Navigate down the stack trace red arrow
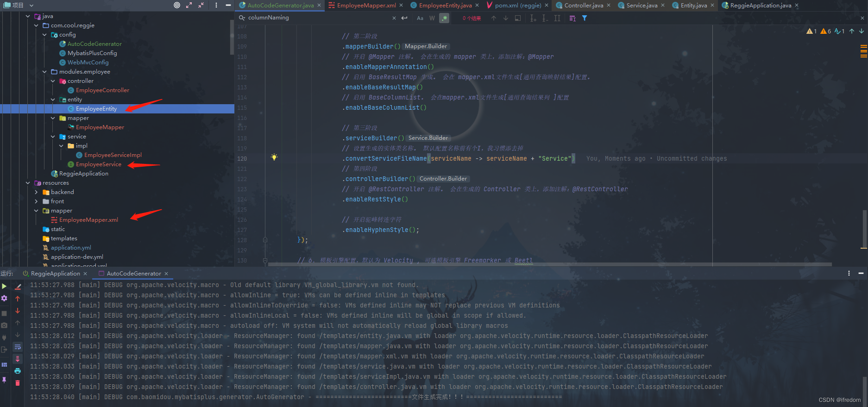Image resolution: width=868 pixels, height=407 pixels. pyautogui.click(x=18, y=311)
